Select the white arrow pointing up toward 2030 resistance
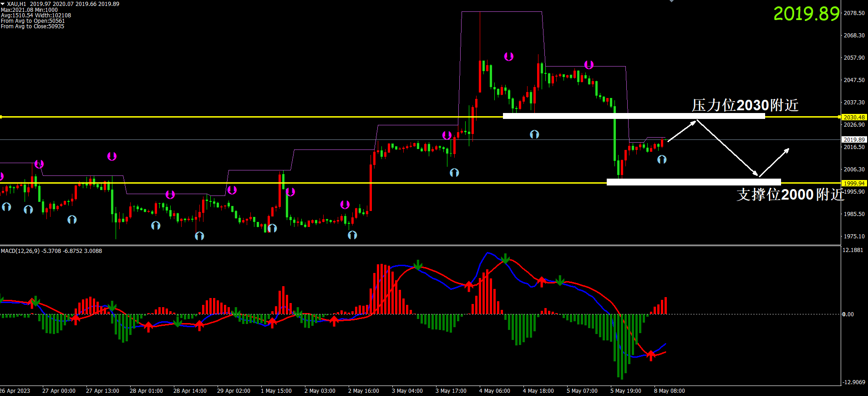Image resolution: width=868 pixels, height=396 pixels. pos(681,131)
